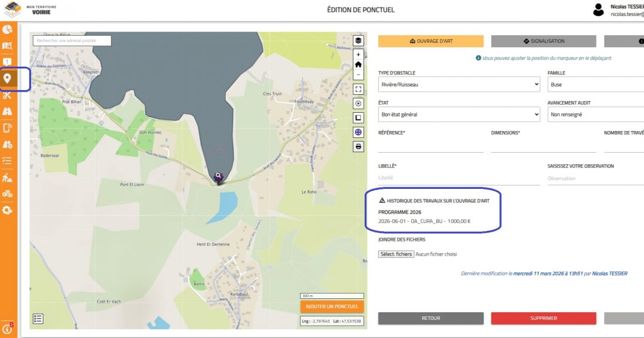The width and height of the screenshot is (644, 338).
Task: Zoom in on the map
Action: coord(358,54)
